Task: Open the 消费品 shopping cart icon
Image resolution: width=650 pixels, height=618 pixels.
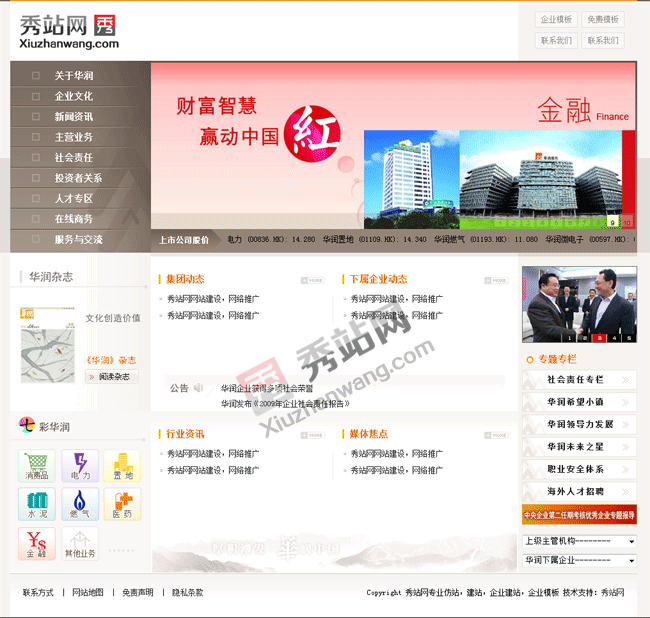Action: coord(36,466)
